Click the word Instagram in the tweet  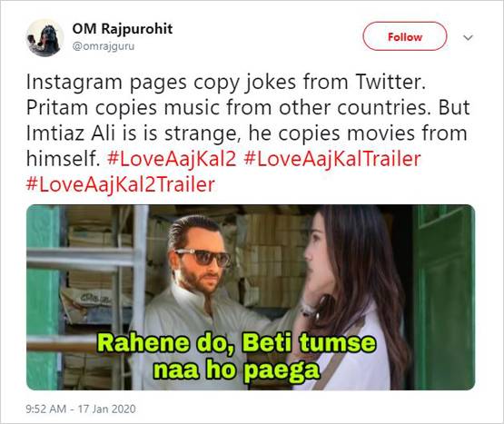[74, 83]
